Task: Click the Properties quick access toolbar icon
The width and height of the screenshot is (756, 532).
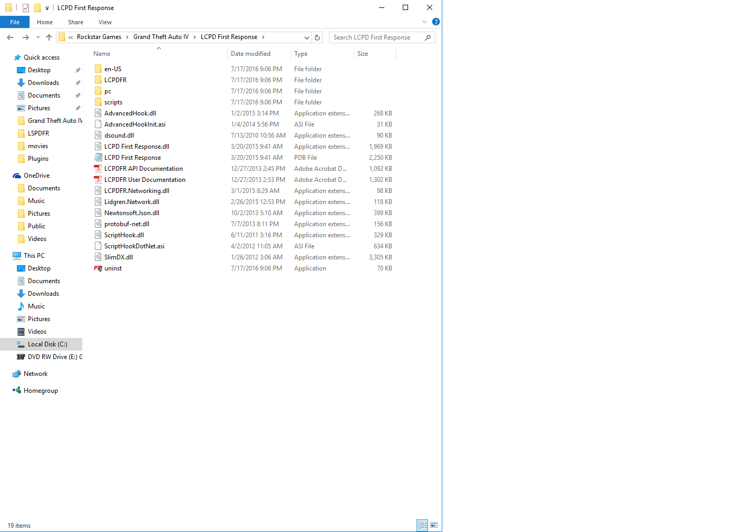Action: [x=26, y=8]
